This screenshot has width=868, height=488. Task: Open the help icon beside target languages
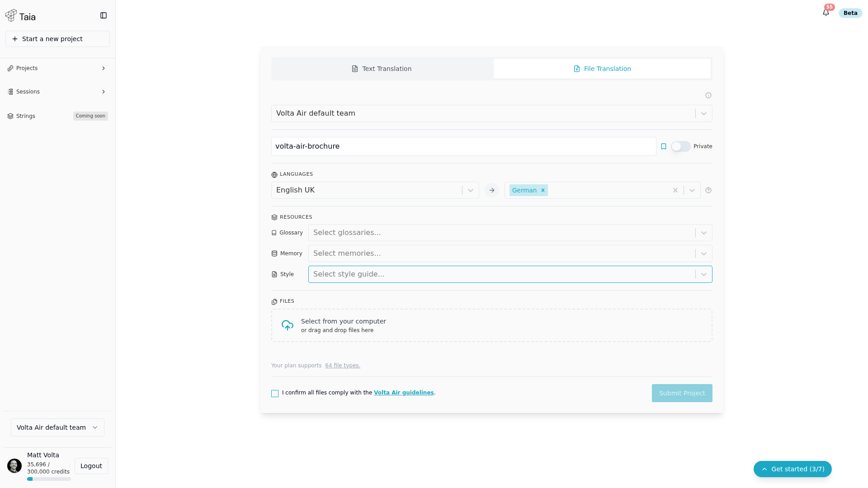708,190
